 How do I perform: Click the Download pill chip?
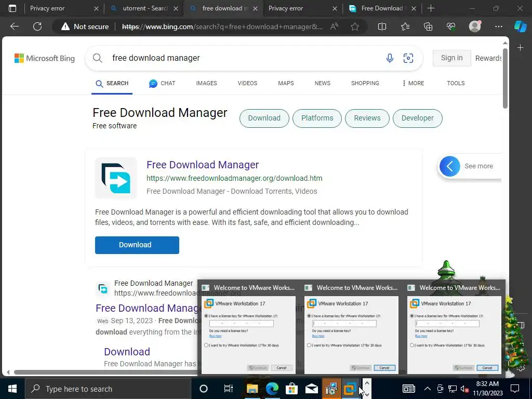(x=264, y=118)
